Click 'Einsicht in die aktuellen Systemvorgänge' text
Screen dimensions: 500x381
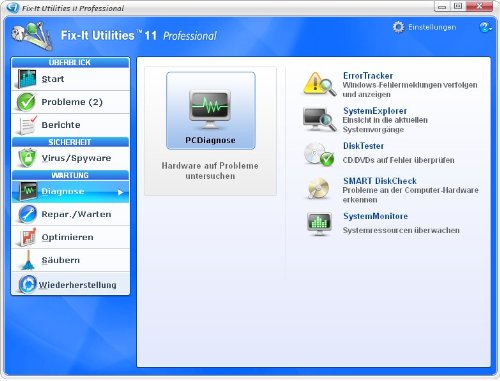385,125
